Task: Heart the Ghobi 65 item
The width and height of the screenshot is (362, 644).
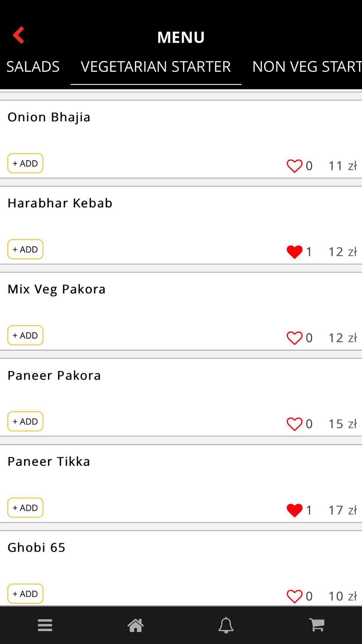Action: (x=294, y=596)
